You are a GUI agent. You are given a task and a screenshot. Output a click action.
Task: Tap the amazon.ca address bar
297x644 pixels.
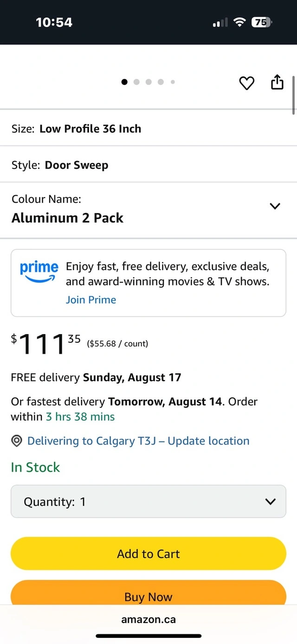(148, 619)
